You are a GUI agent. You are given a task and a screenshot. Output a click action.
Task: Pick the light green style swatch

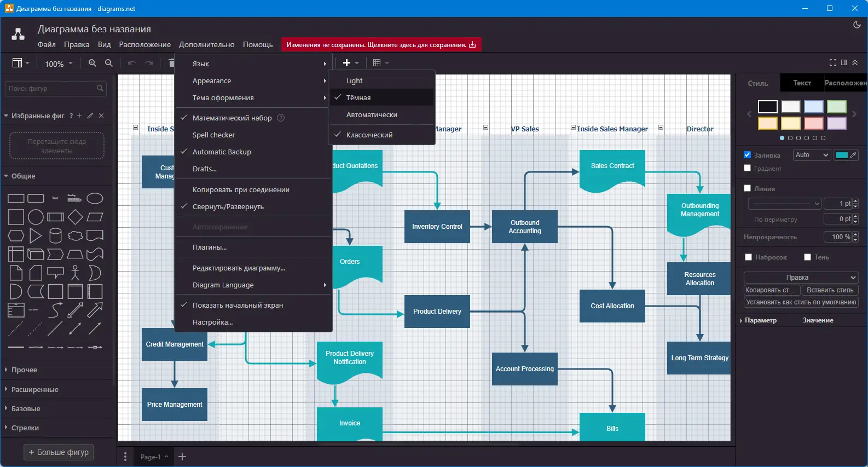[837, 107]
